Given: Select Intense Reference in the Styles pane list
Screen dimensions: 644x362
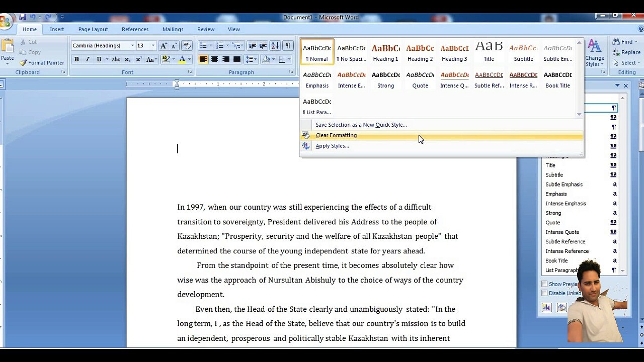Looking at the screenshot, I should click(580, 251).
